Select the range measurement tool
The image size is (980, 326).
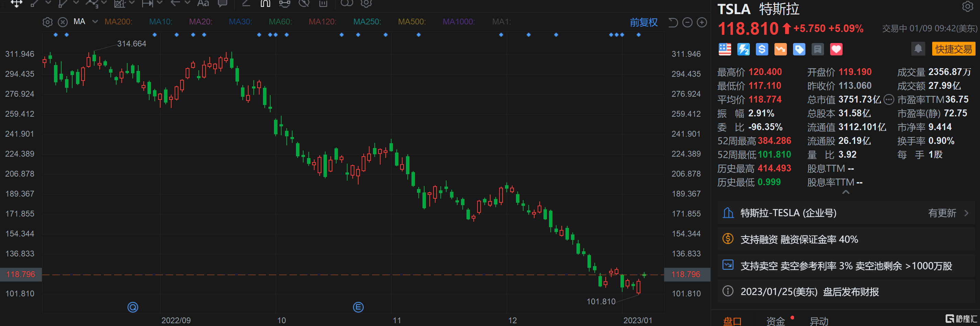pyautogui.click(x=147, y=3)
